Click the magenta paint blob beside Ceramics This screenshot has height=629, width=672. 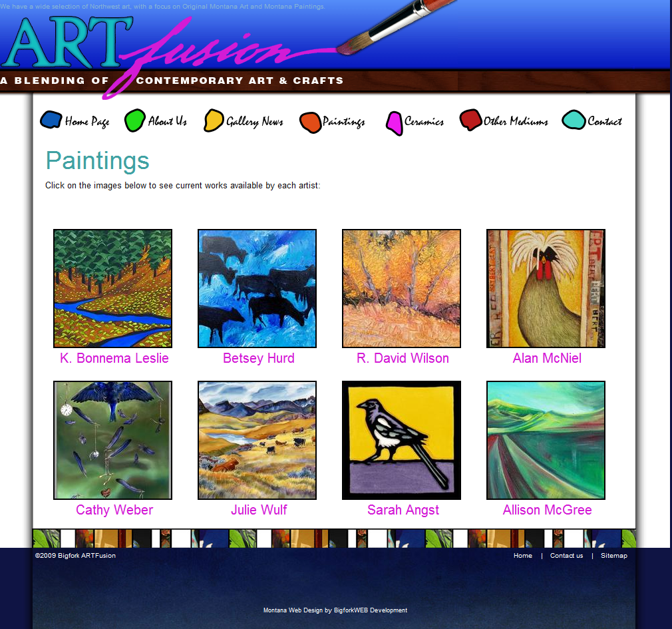(394, 123)
